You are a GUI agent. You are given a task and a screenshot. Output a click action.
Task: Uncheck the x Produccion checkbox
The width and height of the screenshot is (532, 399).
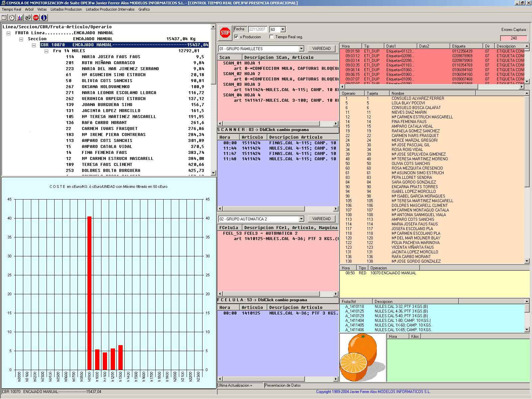tap(236, 37)
